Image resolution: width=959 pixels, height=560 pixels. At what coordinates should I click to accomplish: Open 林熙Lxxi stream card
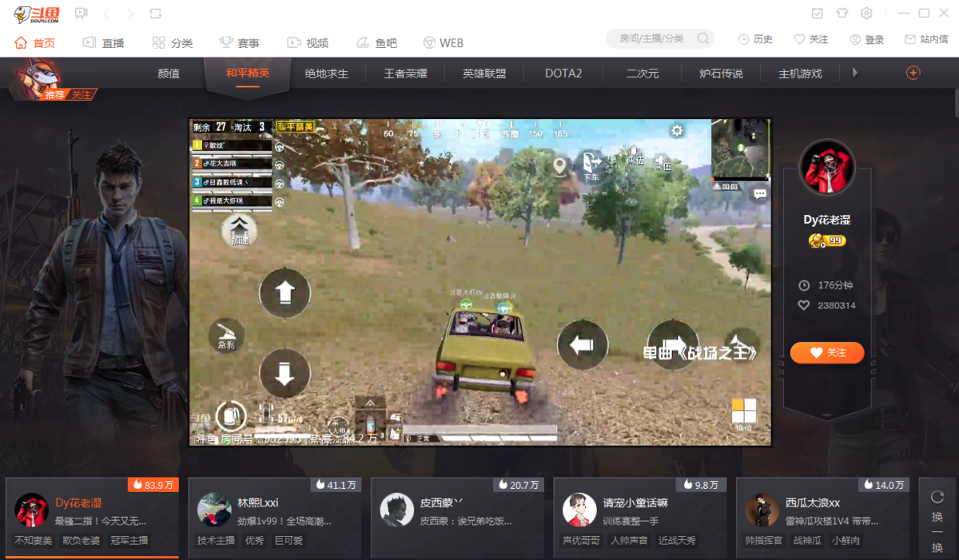coord(276,517)
